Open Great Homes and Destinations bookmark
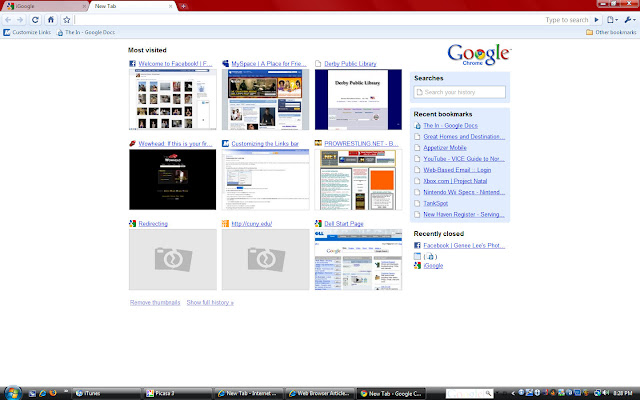This screenshot has width=640, height=400. point(464,137)
